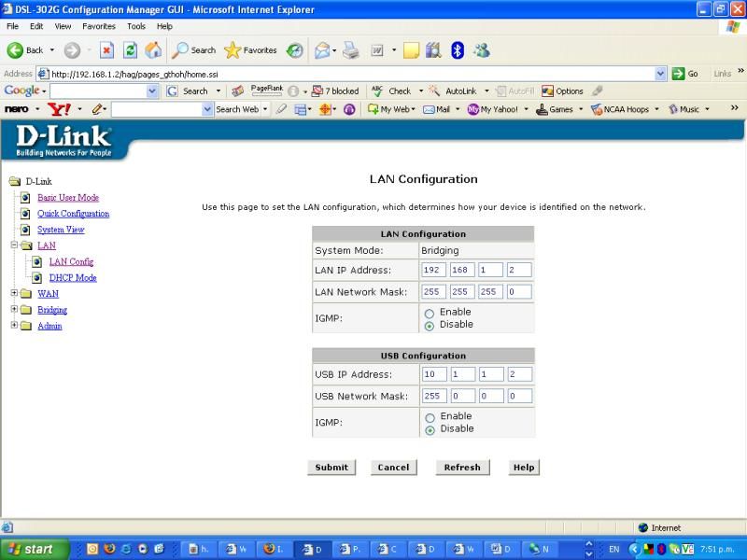Open the DHCP Mode link

click(x=73, y=278)
